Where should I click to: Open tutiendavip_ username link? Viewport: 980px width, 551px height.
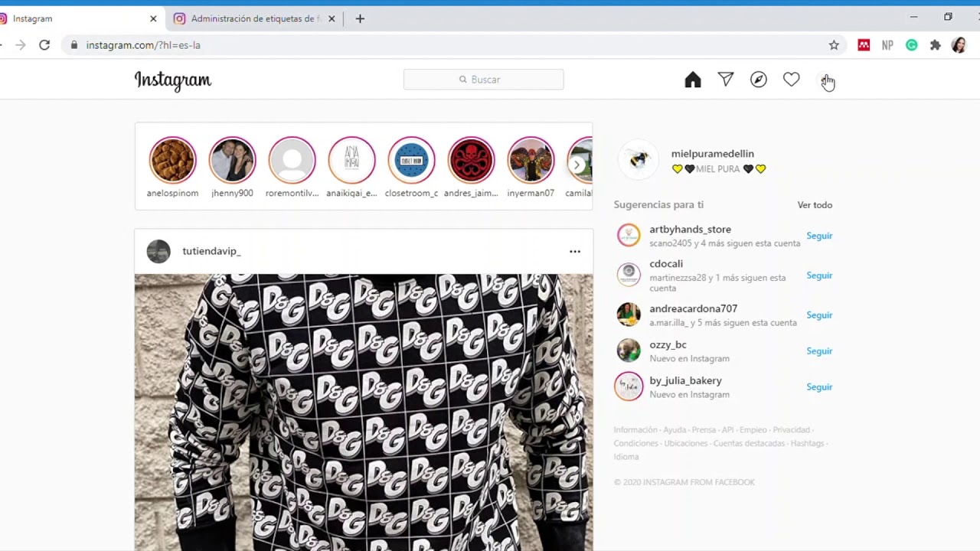[211, 251]
